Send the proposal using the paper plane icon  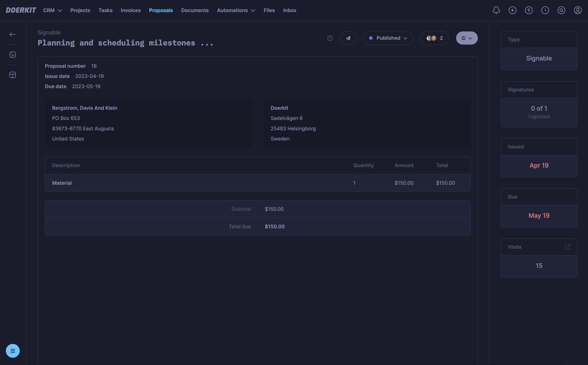(x=348, y=38)
